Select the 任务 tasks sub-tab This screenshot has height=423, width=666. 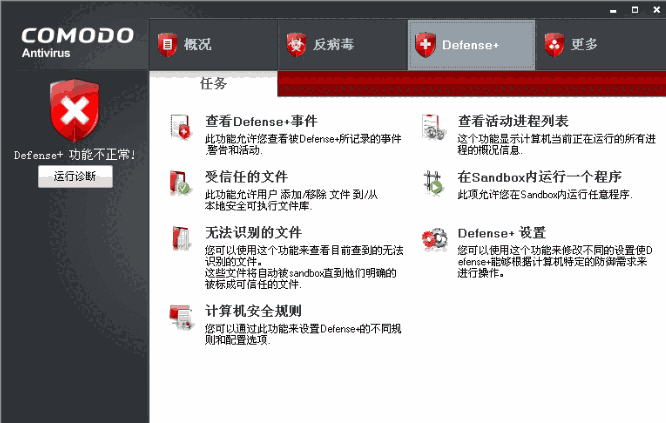coord(213,83)
